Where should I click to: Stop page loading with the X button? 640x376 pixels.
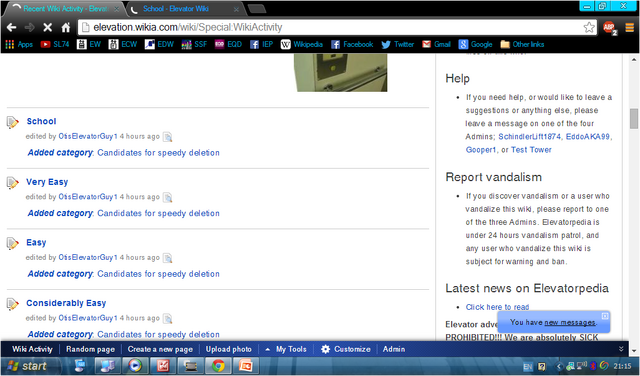47,27
